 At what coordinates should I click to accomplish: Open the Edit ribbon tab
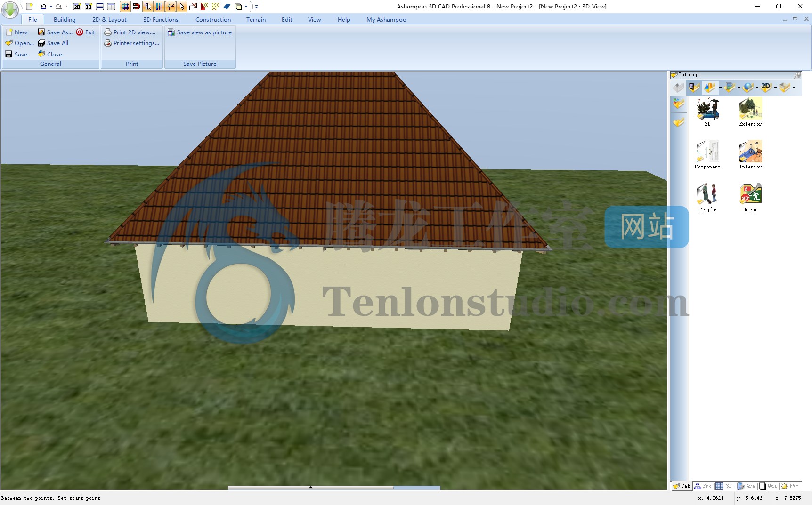[x=287, y=19]
